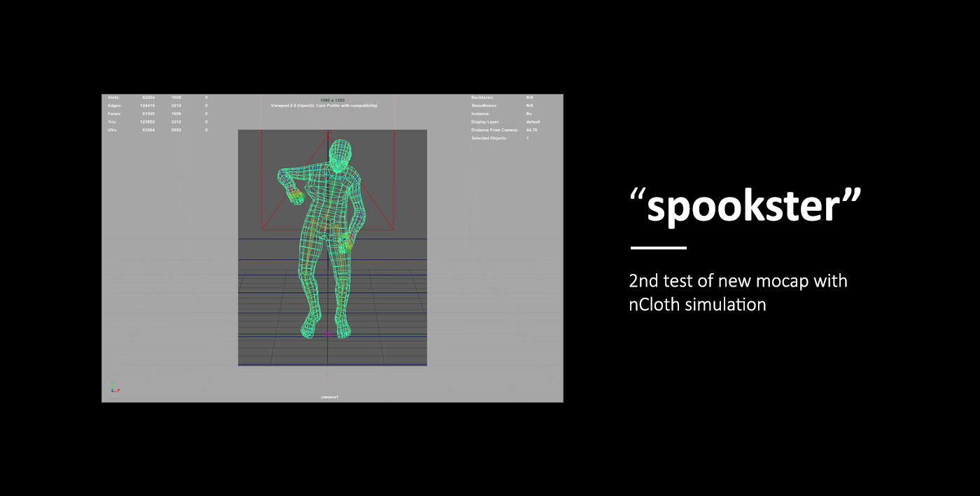Click the Edges count "124416"
The height and width of the screenshot is (496, 980).
click(x=147, y=105)
